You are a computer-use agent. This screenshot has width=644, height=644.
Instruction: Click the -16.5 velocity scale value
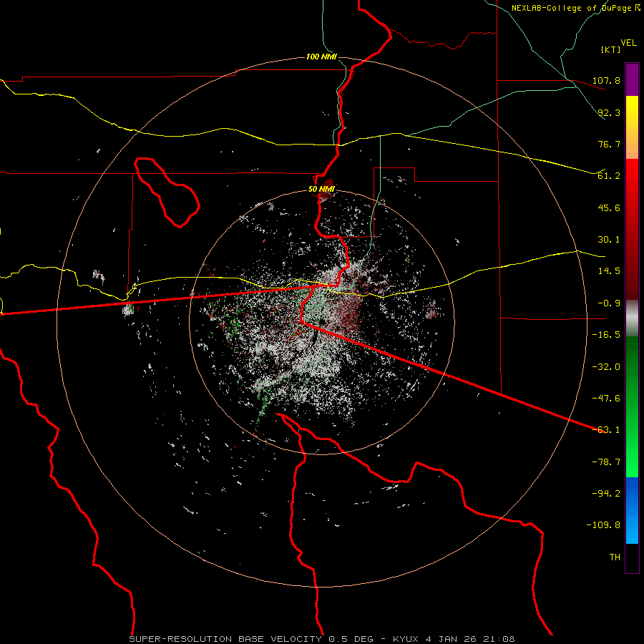point(607,335)
